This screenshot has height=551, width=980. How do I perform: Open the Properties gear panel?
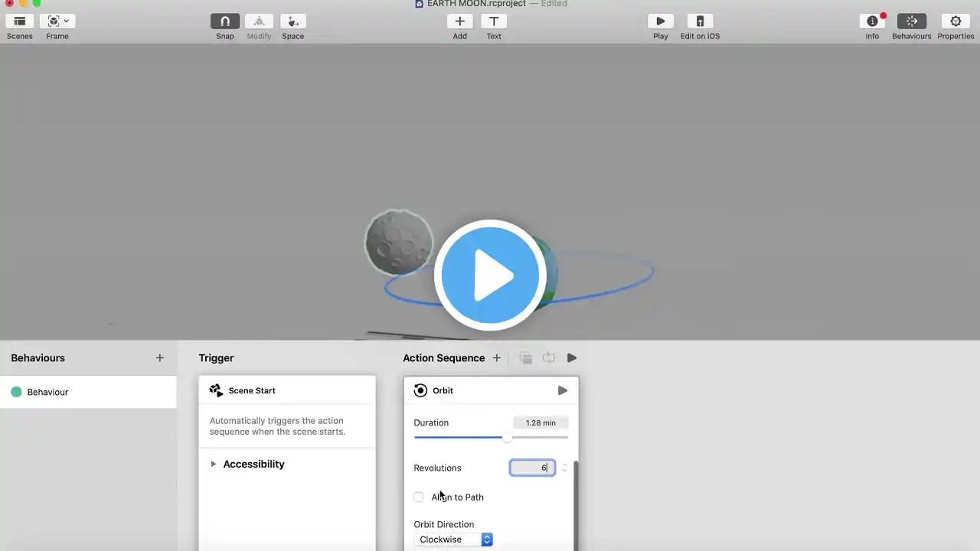tap(955, 21)
